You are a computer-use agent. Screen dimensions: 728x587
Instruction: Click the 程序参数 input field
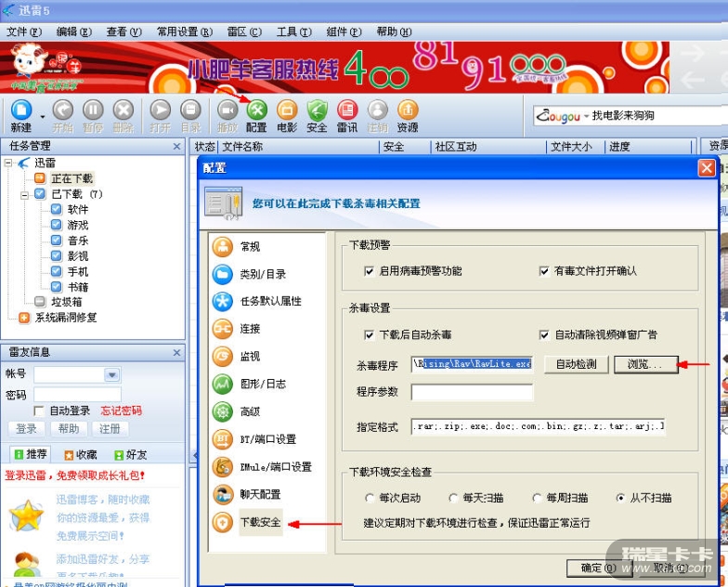point(472,392)
